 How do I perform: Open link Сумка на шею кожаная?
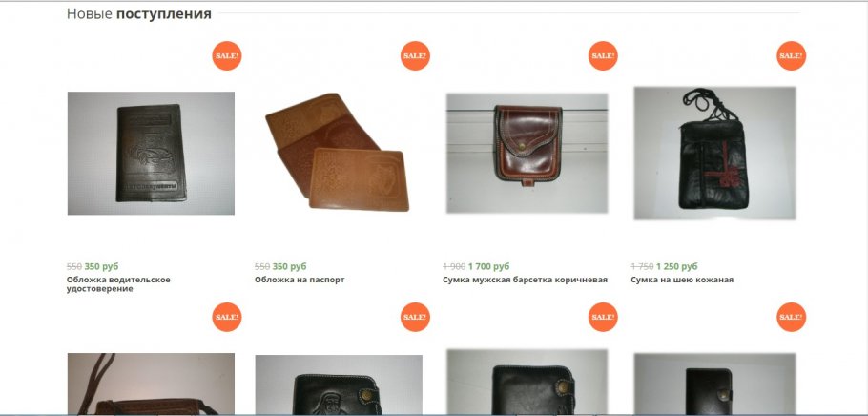coord(682,280)
